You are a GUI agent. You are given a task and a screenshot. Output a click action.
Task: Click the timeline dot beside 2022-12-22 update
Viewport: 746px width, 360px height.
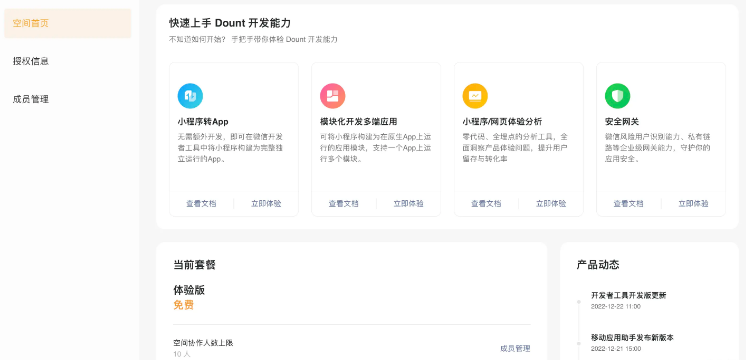pos(579,302)
